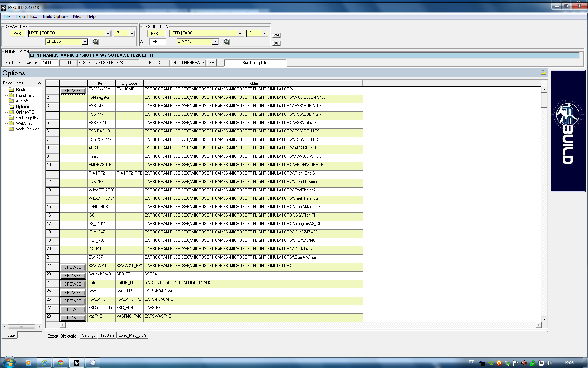This screenshot has width=588, height=368.
Task: Click the ALT airport field LPPT
Action: point(157,42)
